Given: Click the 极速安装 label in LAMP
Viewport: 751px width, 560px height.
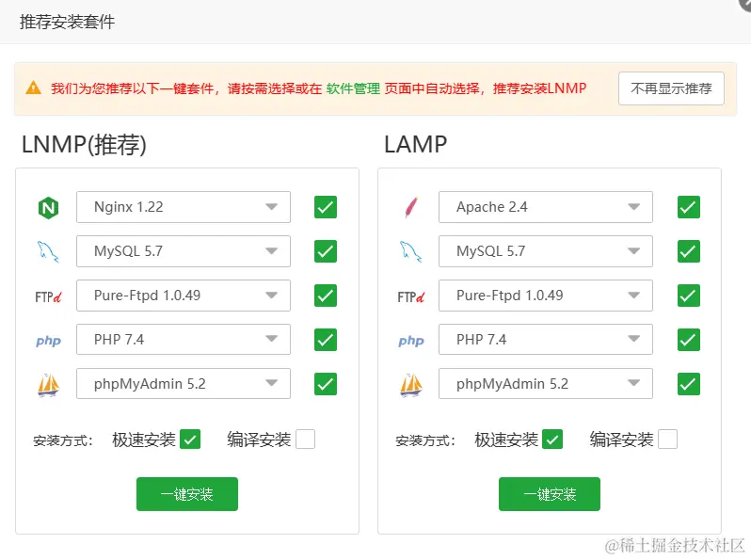Looking at the screenshot, I should pyautogui.click(x=506, y=440).
